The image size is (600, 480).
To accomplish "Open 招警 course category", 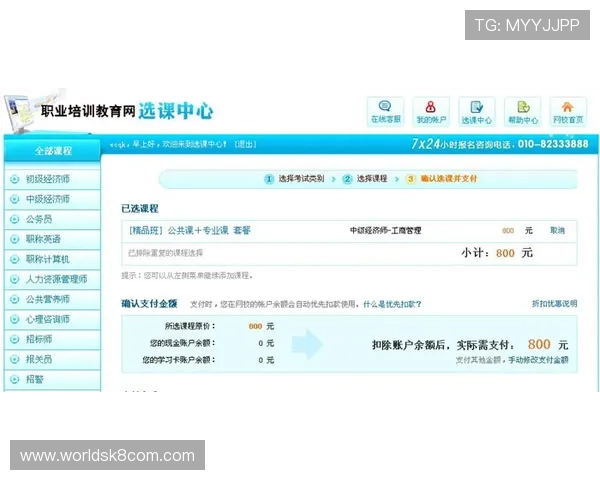I will pyautogui.click(x=34, y=379).
